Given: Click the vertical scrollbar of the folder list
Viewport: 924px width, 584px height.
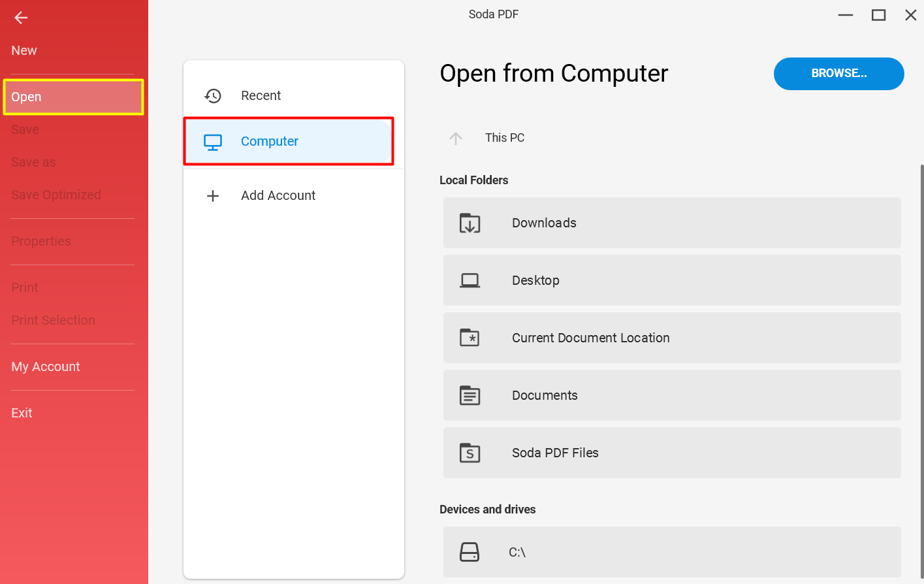Looking at the screenshot, I should 921,372.
